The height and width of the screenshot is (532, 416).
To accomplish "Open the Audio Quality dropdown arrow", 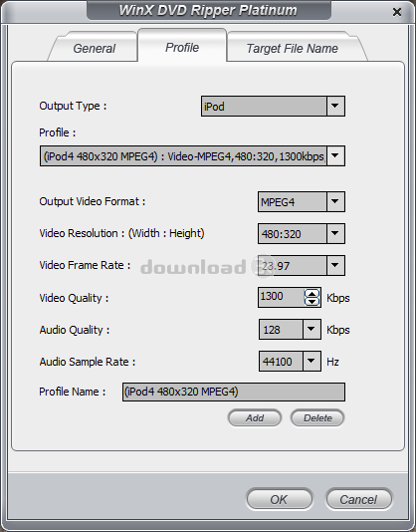I will click(x=312, y=329).
